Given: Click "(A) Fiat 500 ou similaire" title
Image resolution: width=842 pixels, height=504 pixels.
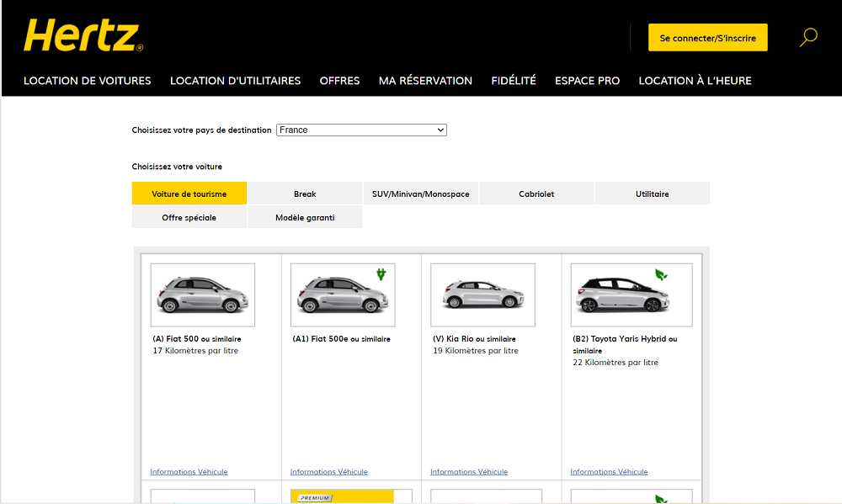Looking at the screenshot, I should tap(197, 339).
